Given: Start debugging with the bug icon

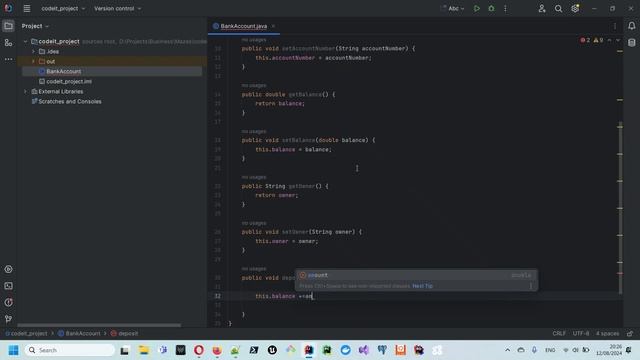Looking at the screenshot, I should (x=491, y=9).
